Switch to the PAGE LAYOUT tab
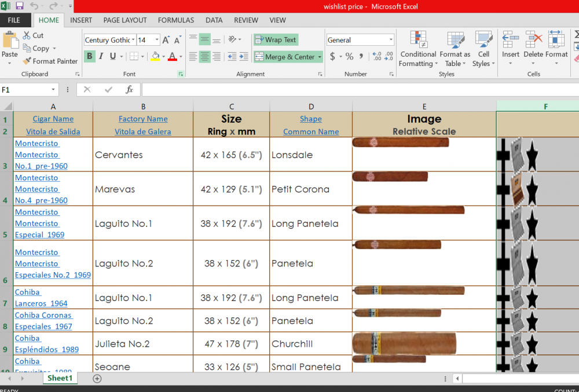The height and width of the screenshot is (392, 579). pyautogui.click(x=125, y=20)
